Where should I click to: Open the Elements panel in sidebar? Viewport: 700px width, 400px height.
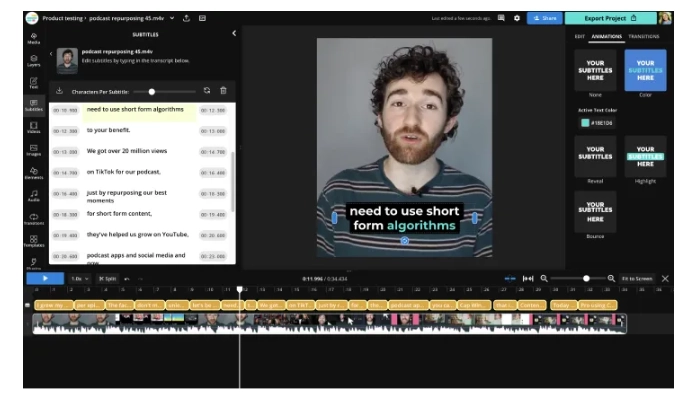34,172
